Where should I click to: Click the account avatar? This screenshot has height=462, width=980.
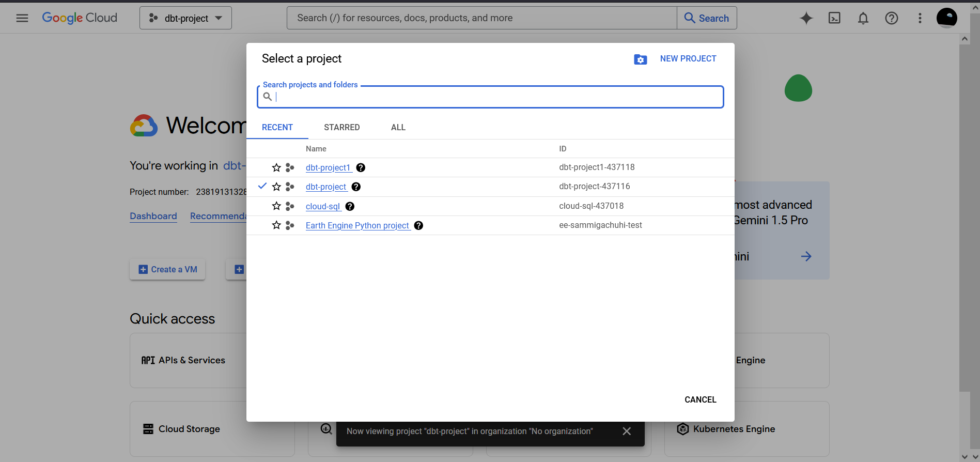[947, 18]
